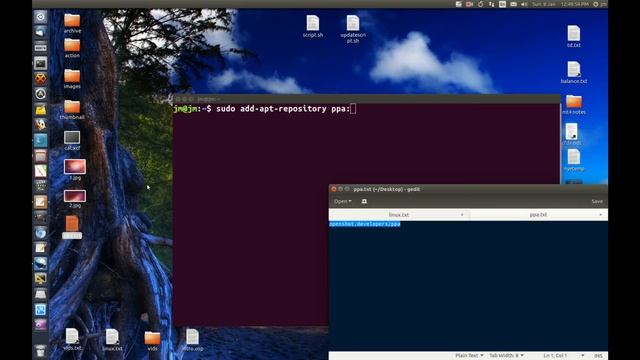
Task: Click the highlighted openshot.developers/ppa text
Action: click(364, 224)
